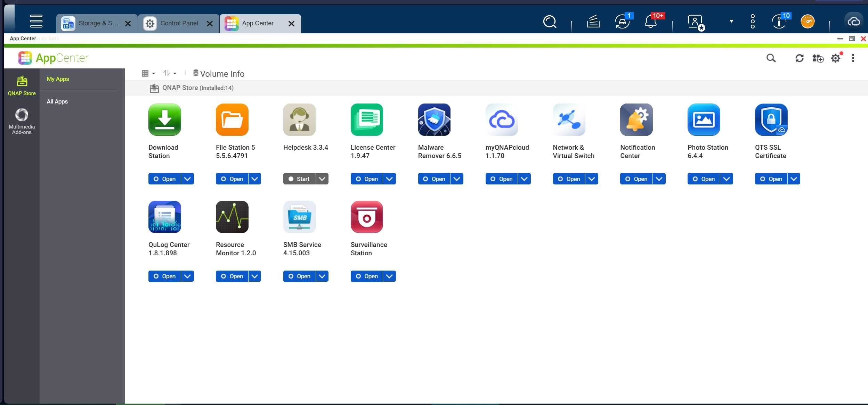Viewport: 868px width, 405px height.
Task: Open event notifications bell icon
Action: (x=651, y=22)
